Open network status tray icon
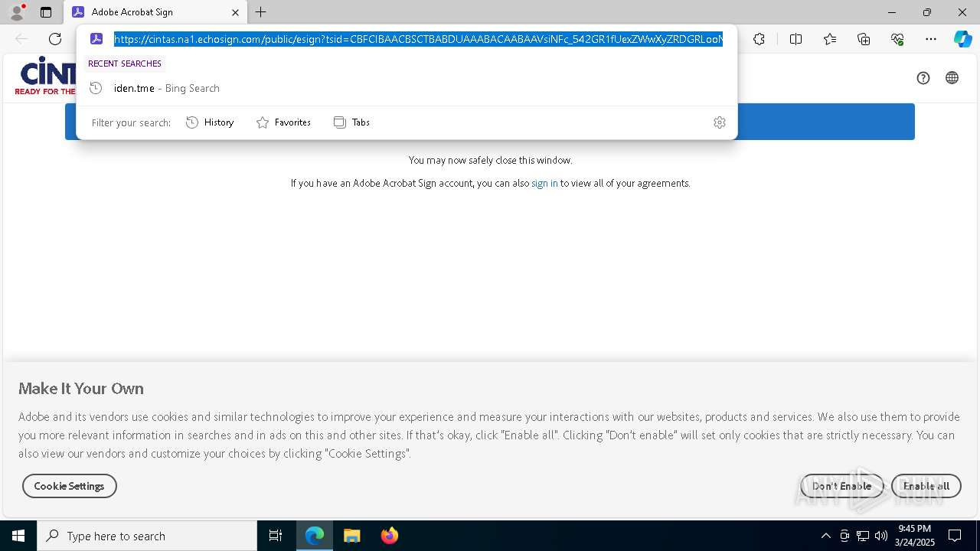Viewport: 980px width, 551px height. (863, 536)
